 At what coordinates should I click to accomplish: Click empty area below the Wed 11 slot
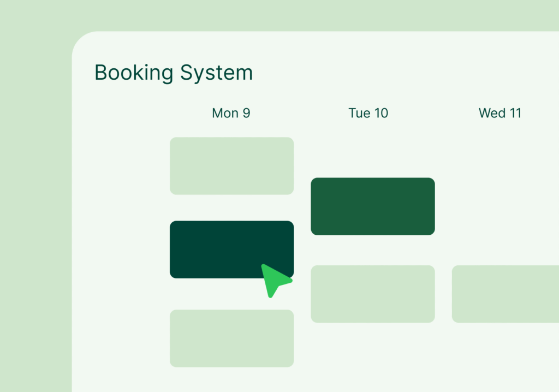(505, 355)
